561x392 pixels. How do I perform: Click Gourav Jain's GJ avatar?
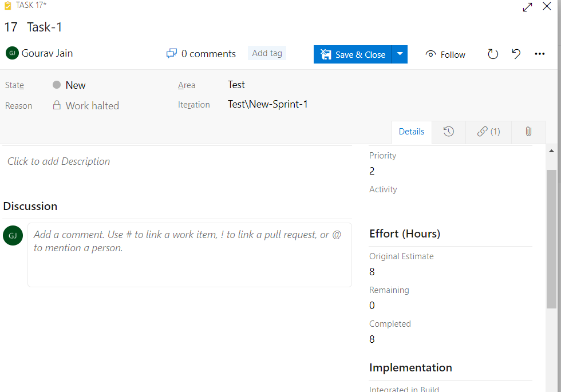[12, 53]
